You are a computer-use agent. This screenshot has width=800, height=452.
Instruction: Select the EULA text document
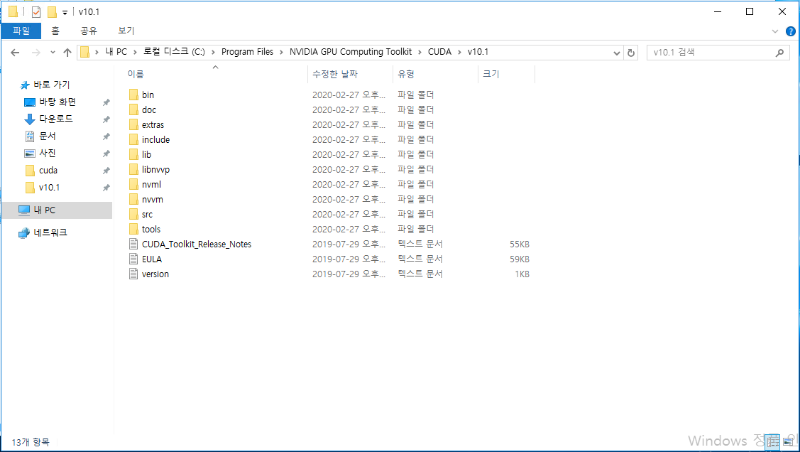pos(152,259)
